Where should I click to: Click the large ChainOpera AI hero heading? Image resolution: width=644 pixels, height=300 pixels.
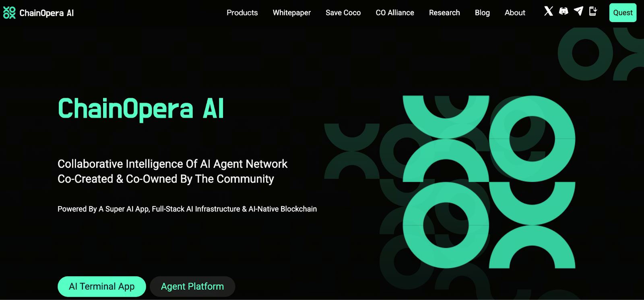pyautogui.click(x=141, y=109)
